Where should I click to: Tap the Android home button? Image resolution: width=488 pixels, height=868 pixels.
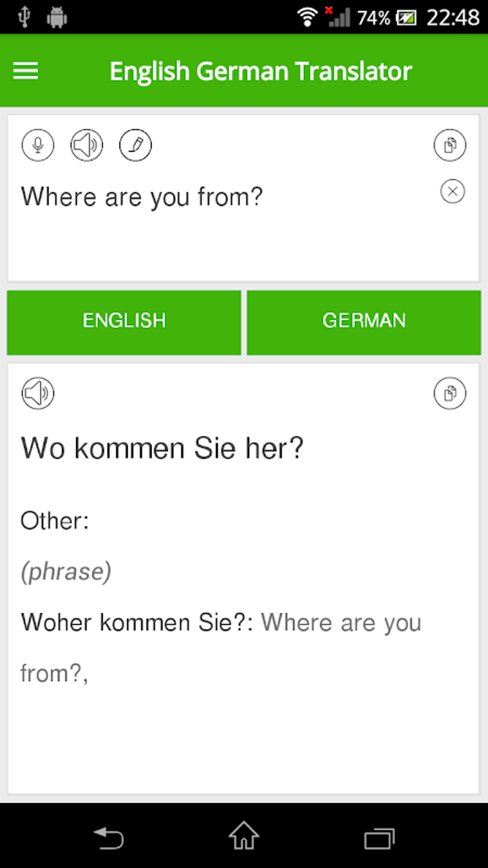click(x=244, y=836)
